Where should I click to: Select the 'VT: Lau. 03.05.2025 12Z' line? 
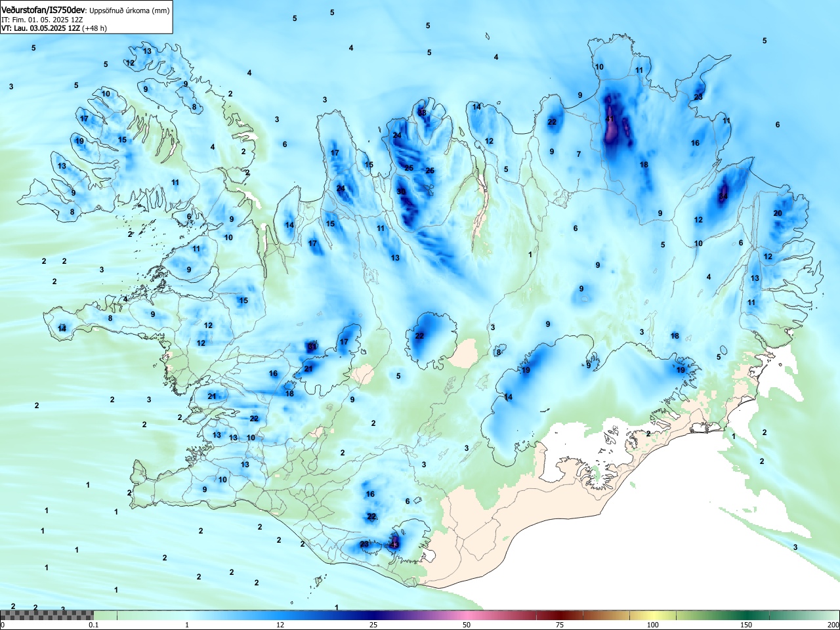tap(41, 28)
